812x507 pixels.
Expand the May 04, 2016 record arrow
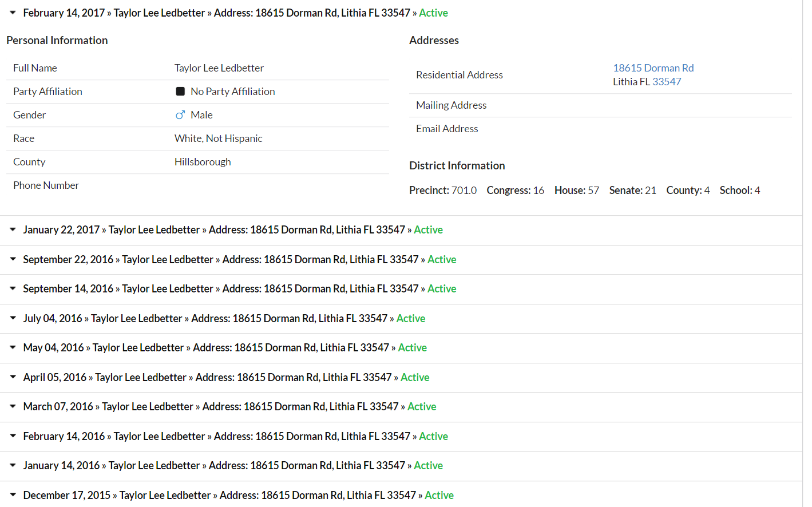pyautogui.click(x=13, y=347)
